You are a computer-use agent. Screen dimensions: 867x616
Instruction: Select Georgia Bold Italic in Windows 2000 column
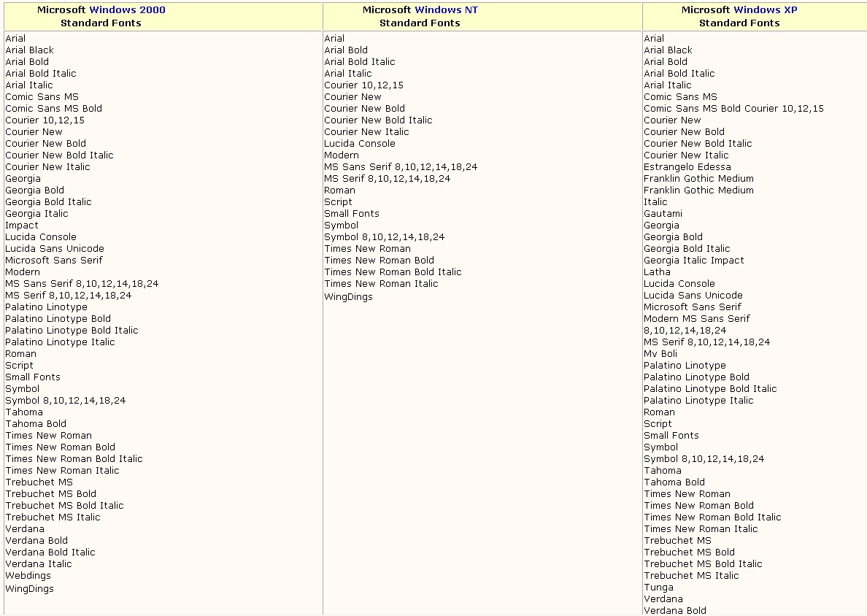48,202
